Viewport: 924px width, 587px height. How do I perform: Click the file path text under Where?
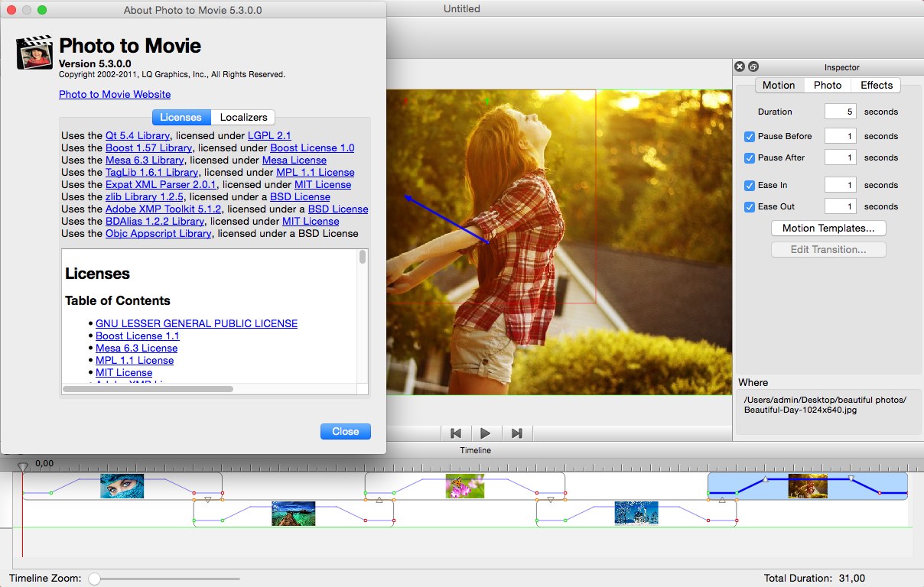click(825, 404)
